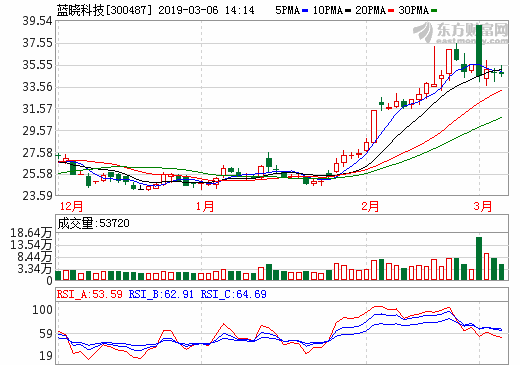
Task: Click the 35.55 price axis label
Action: pyautogui.click(x=38, y=65)
